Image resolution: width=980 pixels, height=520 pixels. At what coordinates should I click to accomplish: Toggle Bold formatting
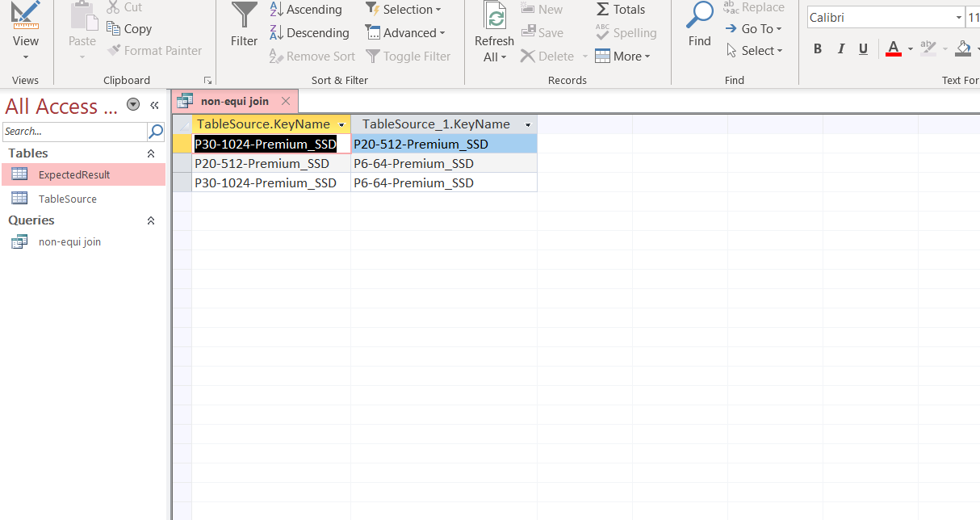tap(818, 49)
